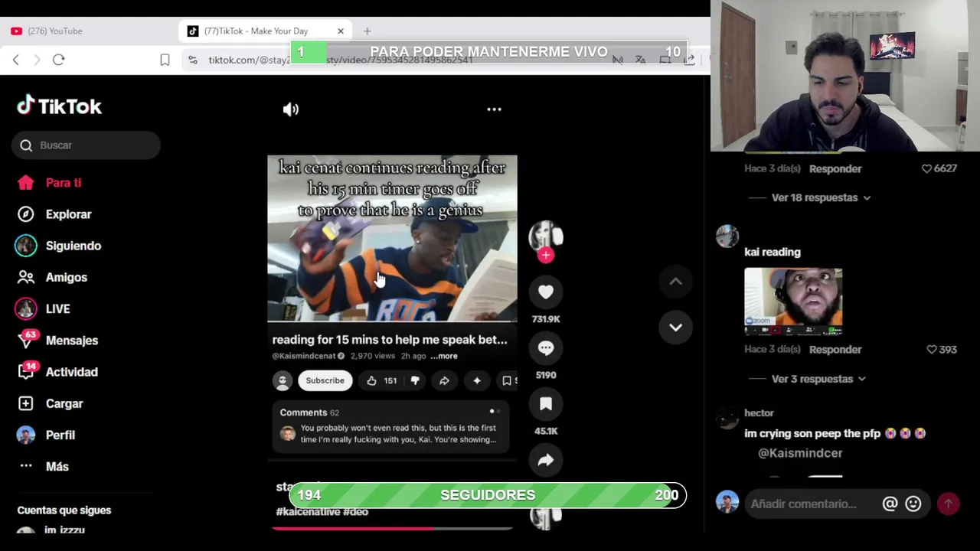Open comments via the speech bubble icon
Screen dimensions: 980x551
546,348
